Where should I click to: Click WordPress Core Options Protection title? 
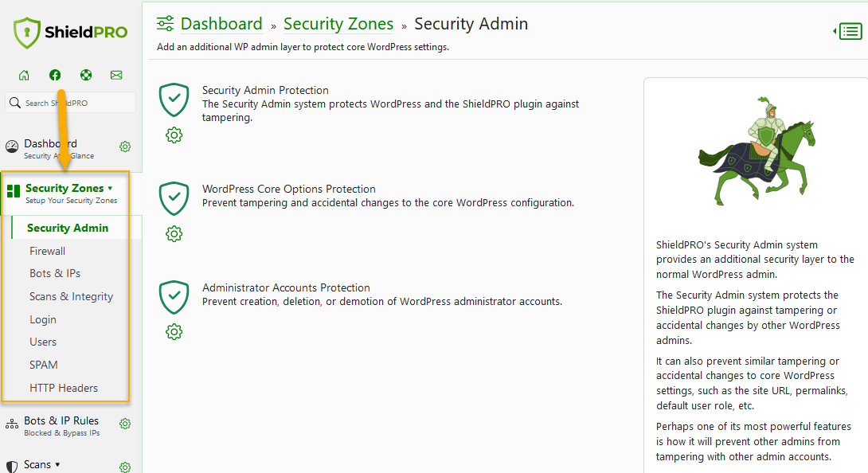coord(288,189)
